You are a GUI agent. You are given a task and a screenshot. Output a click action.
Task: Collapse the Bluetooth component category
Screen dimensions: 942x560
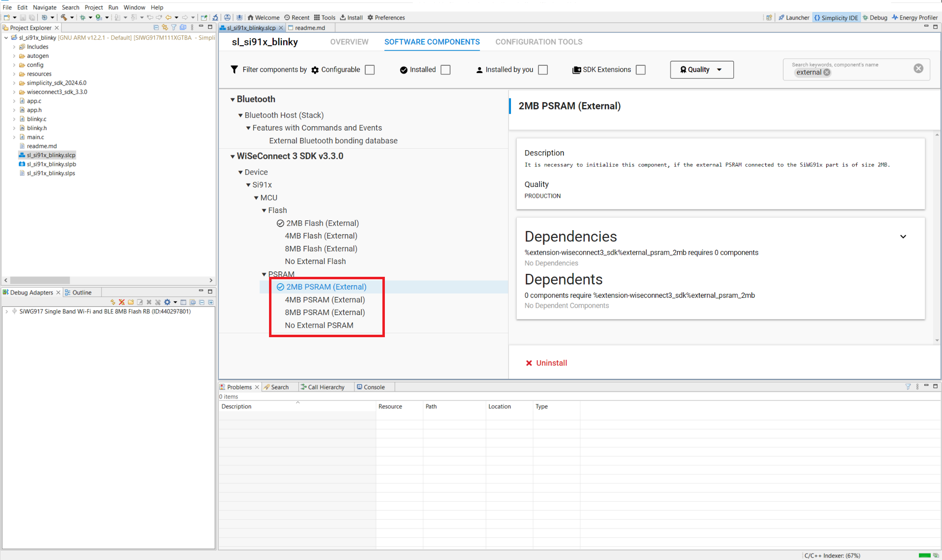(x=233, y=99)
